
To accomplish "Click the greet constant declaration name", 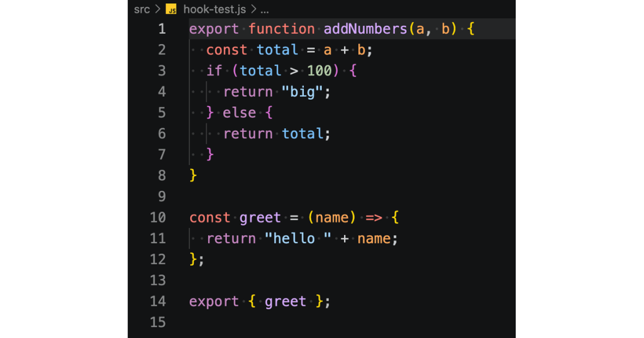I will point(260,218).
